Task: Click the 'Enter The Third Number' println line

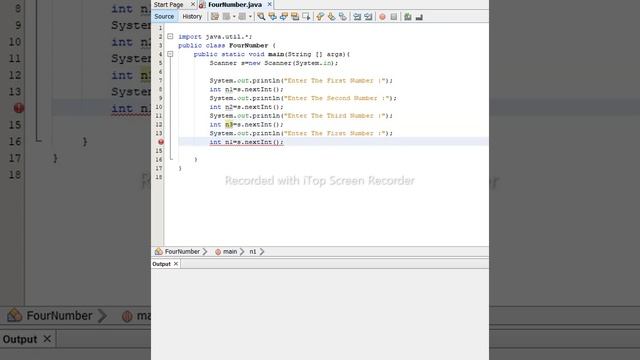Action: pos(301,116)
